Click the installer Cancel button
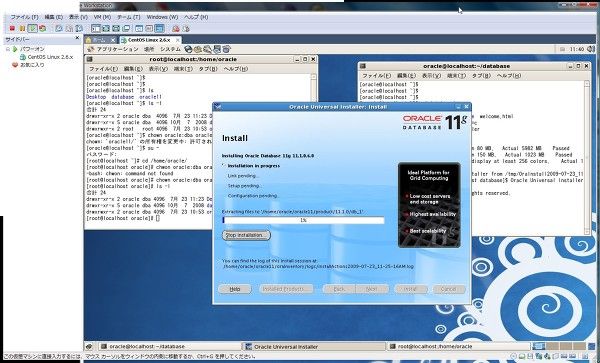 (x=449, y=289)
